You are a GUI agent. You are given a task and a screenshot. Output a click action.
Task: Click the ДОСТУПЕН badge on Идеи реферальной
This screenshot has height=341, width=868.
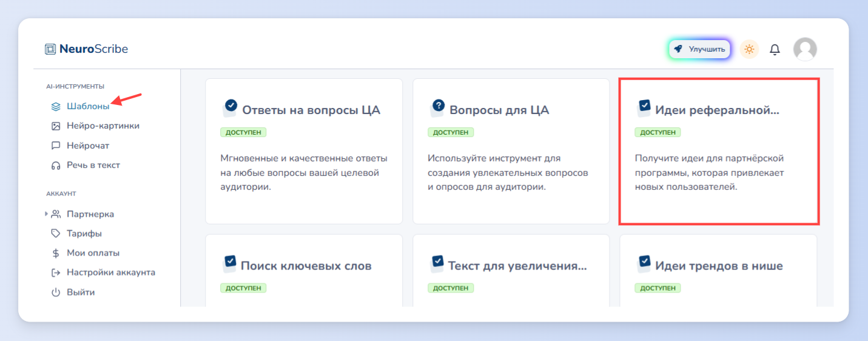click(x=658, y=132)
